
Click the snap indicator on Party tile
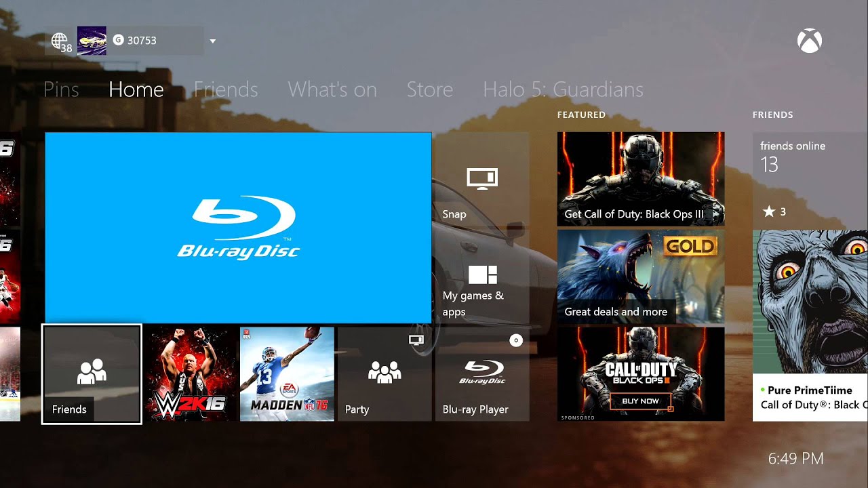416,340
